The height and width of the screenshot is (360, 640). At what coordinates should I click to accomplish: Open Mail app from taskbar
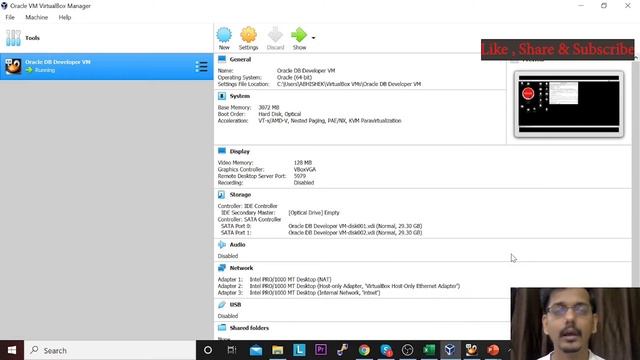(256, 350)
